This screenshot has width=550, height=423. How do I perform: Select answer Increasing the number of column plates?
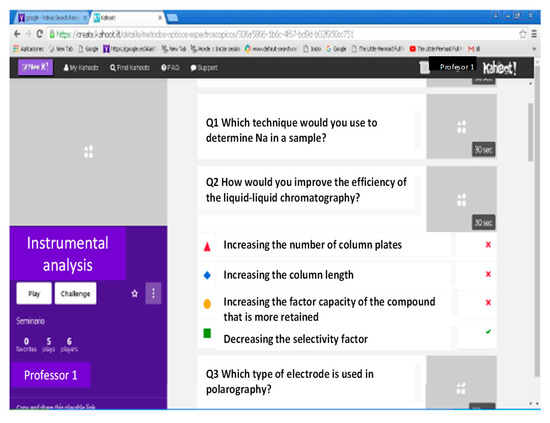pos(313,245)
